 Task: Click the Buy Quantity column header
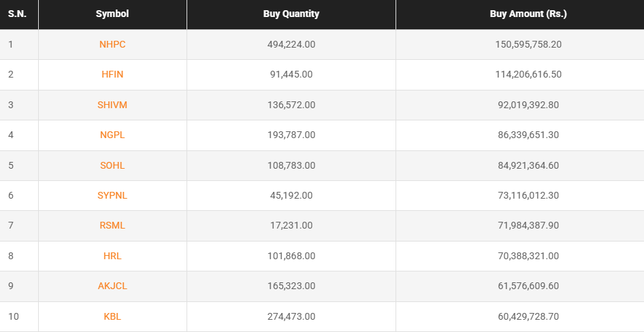click(x=291, y=14)
